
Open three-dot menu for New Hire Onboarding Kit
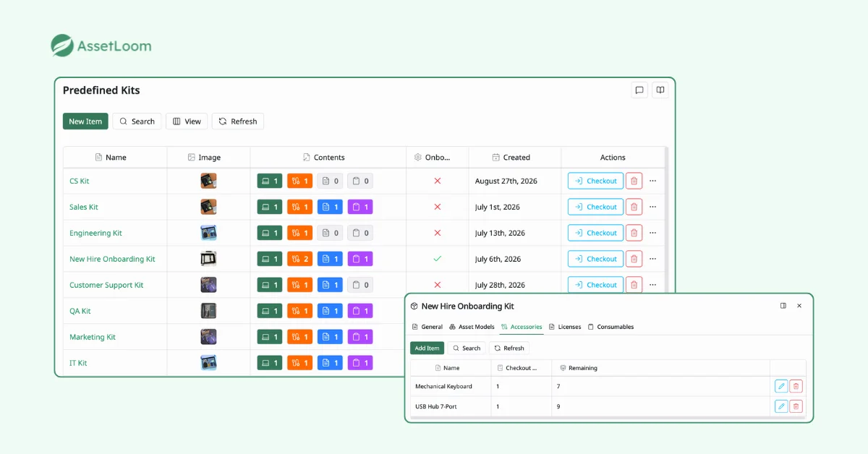[x=653, y=259]
